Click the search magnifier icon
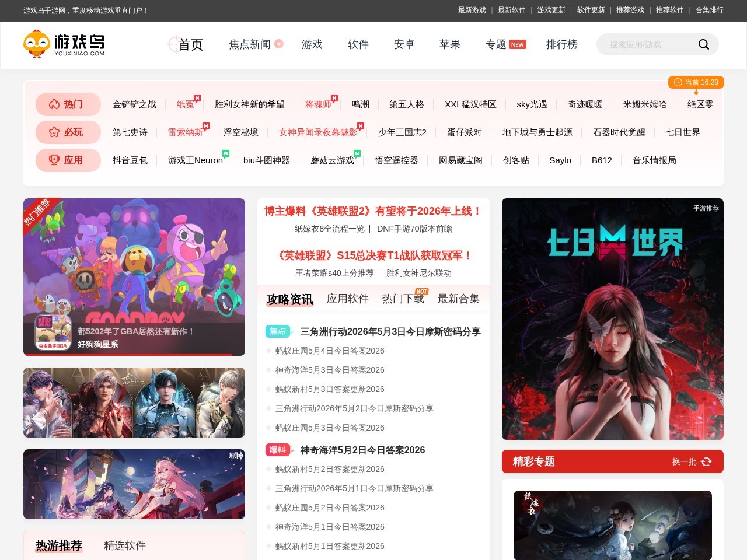 coord(703,44)
